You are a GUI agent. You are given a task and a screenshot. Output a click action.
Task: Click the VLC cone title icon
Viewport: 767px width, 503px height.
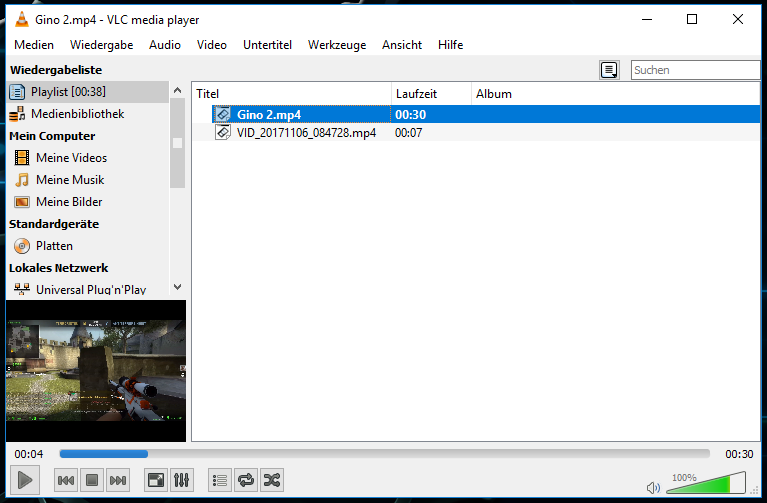(x=22, y=20)
